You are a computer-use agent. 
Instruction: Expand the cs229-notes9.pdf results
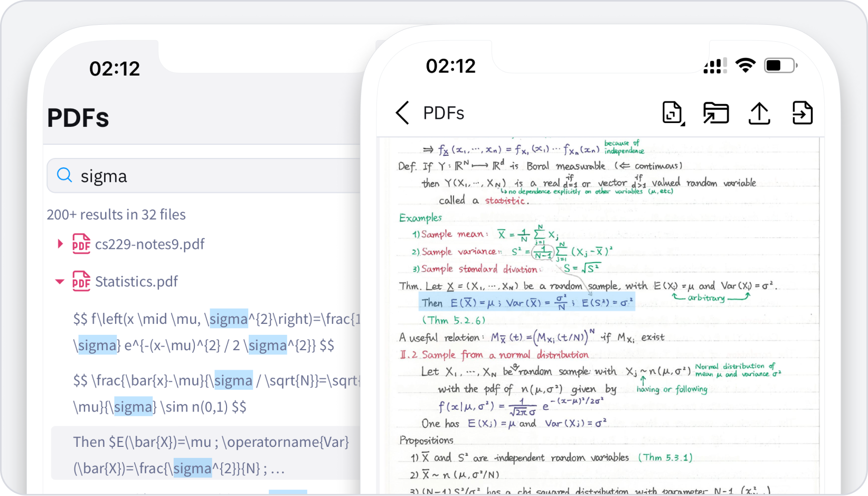pos(60,244)
